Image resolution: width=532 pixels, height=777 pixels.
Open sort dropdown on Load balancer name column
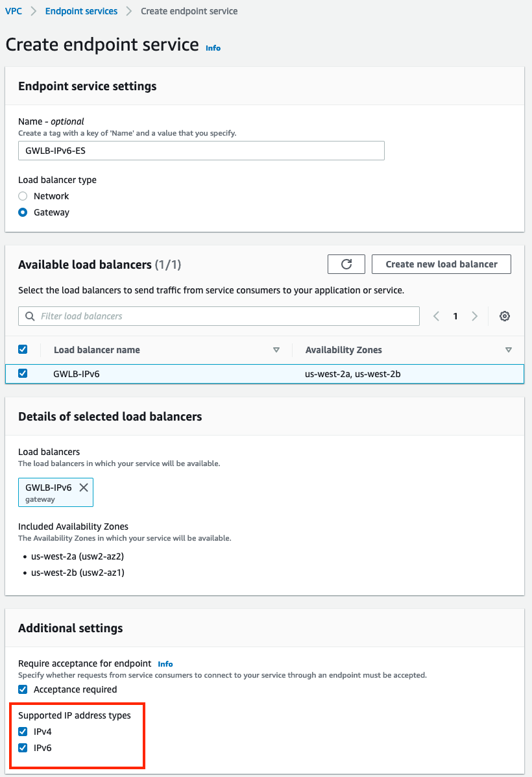[x=276, y=349]
